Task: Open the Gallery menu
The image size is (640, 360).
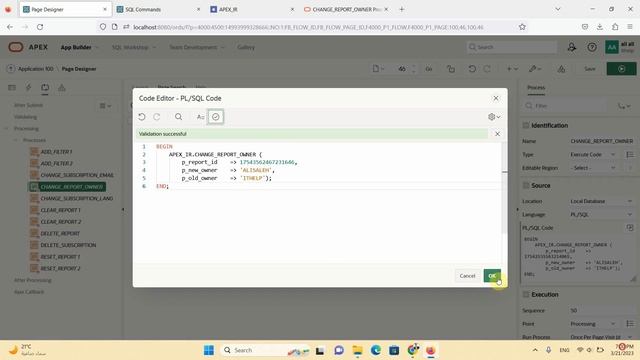Action: point(246,47)
